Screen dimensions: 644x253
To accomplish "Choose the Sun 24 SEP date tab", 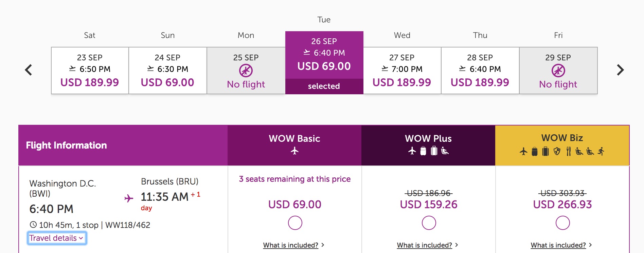I will tap(167, 71).
